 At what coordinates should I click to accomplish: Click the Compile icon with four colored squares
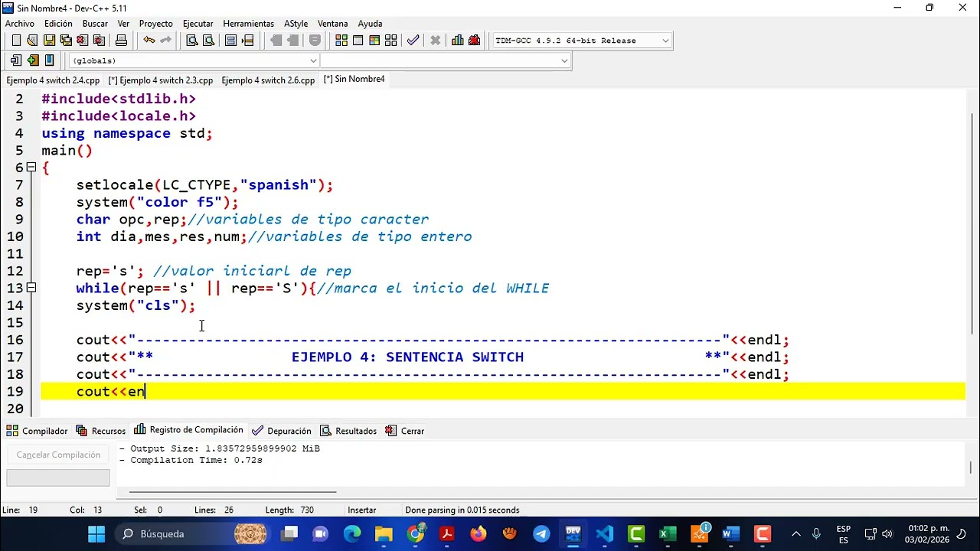coord(341,41)
